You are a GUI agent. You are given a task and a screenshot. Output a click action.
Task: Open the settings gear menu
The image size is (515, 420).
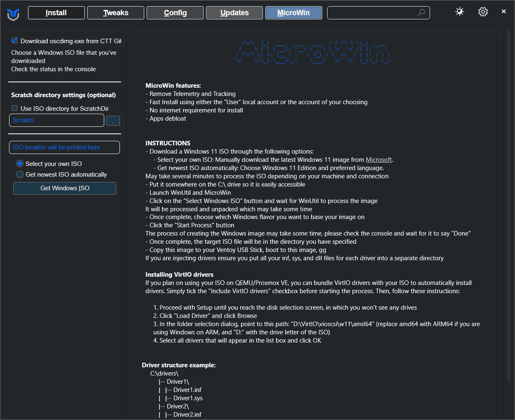[483, 12]
